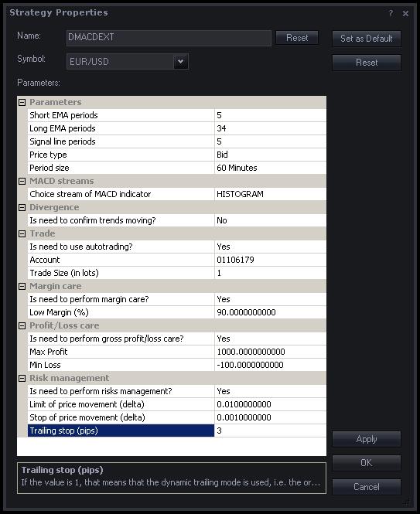The image size is (420, 514).
Task: Collapse the Risk management group
Action: point(22,378)
